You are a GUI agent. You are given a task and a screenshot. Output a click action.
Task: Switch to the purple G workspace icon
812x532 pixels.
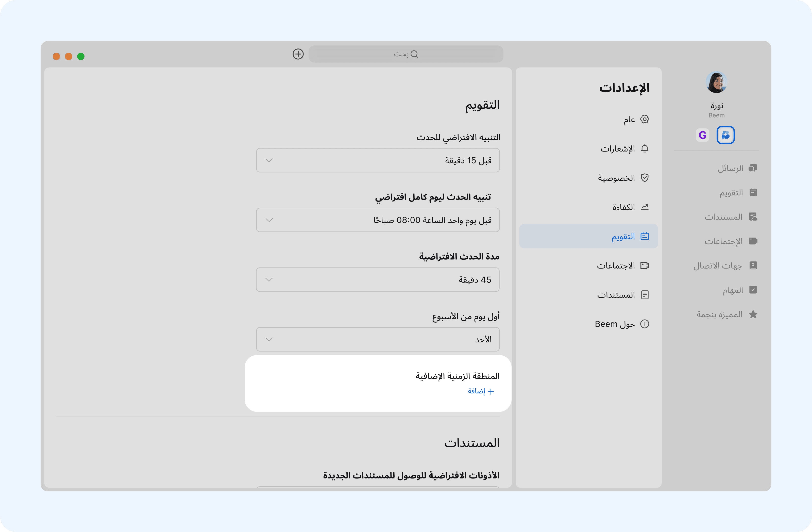702,135
